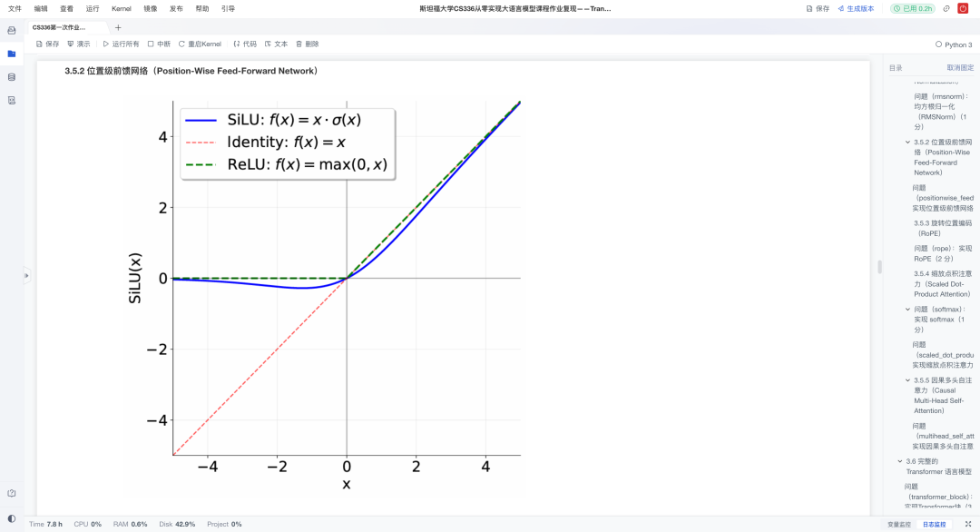Open outline item 问题（multihead_self_att
The height and width of the screenshot is (532, 980).
[943, 436]
